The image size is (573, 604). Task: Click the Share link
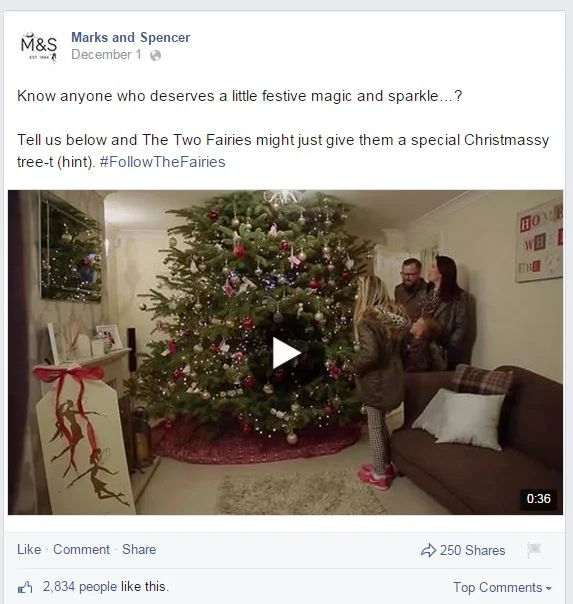[139, 549]
